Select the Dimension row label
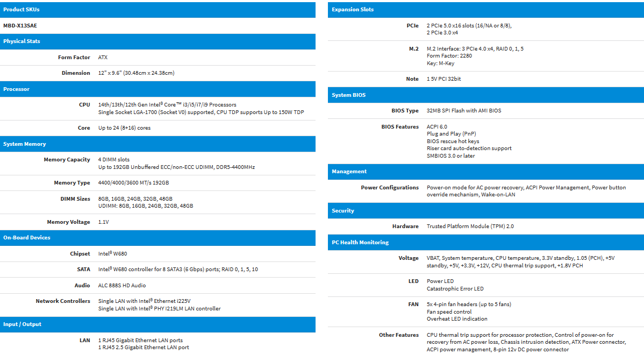644x354 pixels. click(x=76, y=73)
